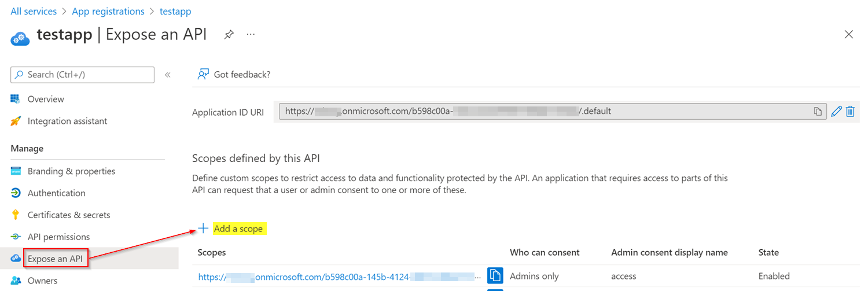This screenshot has width=868, height=291.
Task: Click the API permissions icon
Action: click(x=16, y=237)
